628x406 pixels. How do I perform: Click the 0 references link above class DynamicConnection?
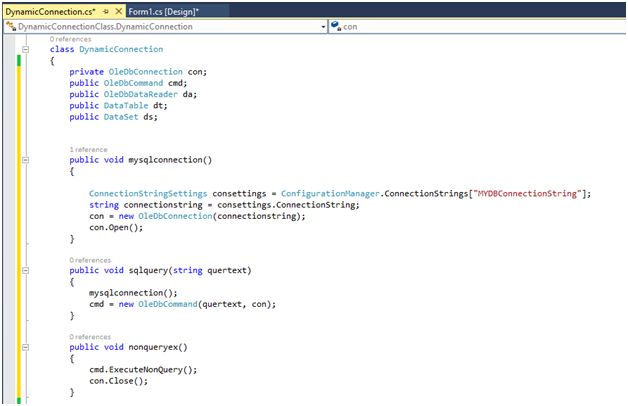(70, 39)
